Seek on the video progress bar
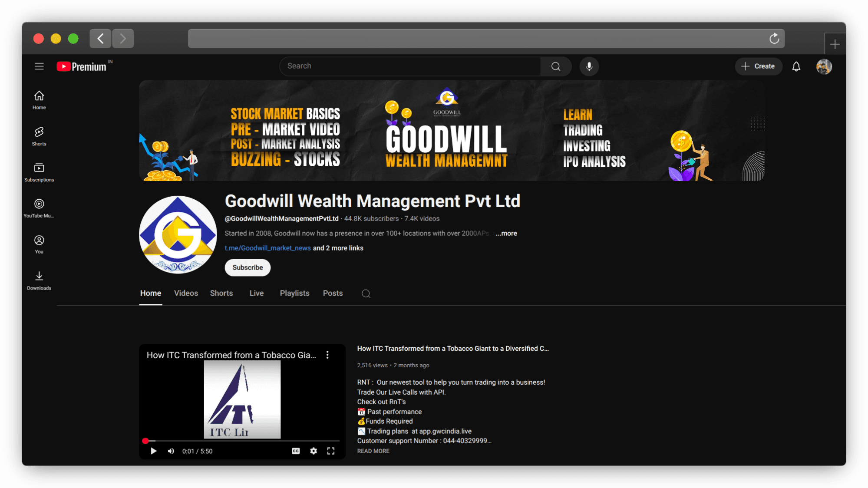The height and width of the screenshot is (488, 868). point(242,441)
